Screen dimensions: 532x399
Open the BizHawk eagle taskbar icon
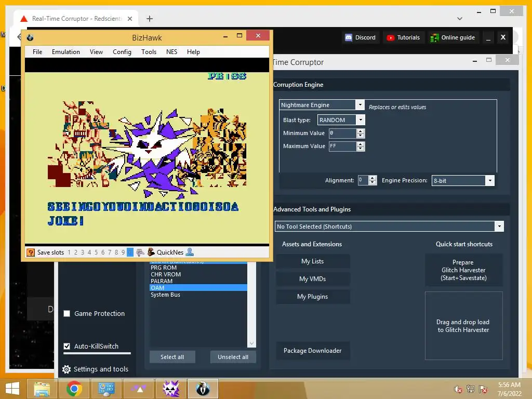pyautogui.click(x=203, y=389)
